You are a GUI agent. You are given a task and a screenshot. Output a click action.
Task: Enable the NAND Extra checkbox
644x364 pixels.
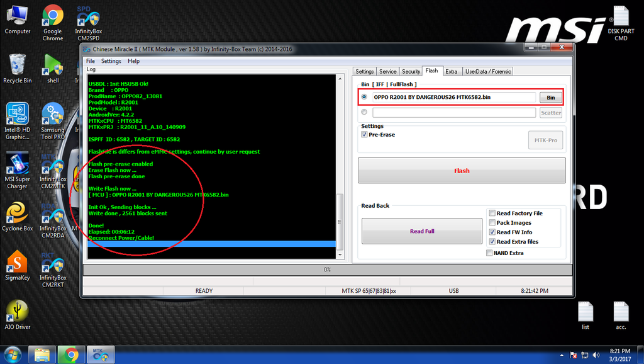489,253
